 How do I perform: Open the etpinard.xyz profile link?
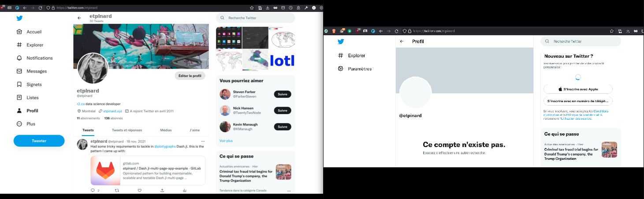click(x=112, y=111)
